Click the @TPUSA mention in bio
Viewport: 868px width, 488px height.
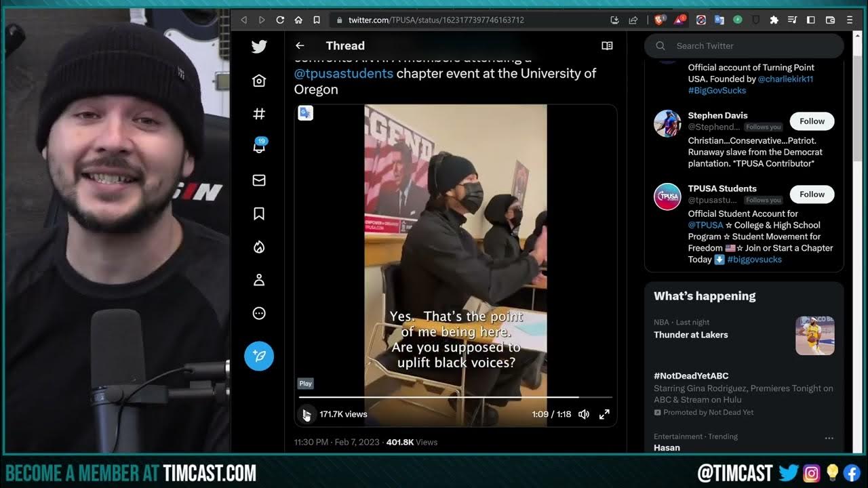click(x=706, y=225)
